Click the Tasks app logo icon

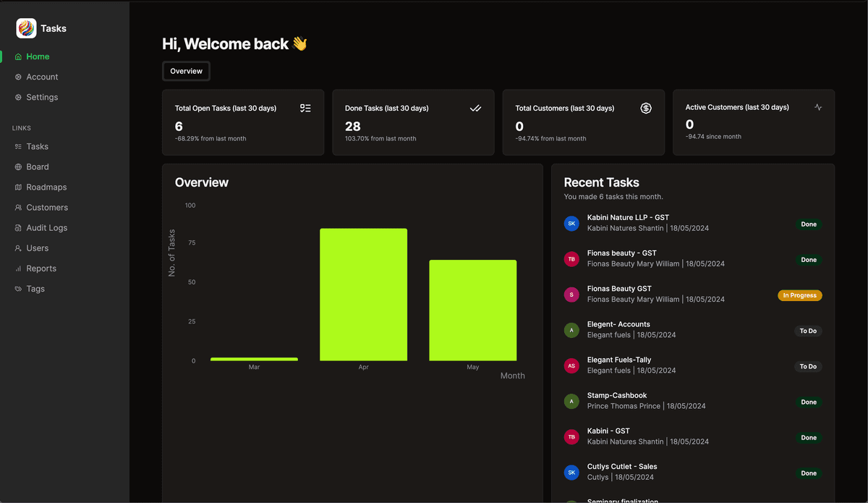[x=26, y=28]
